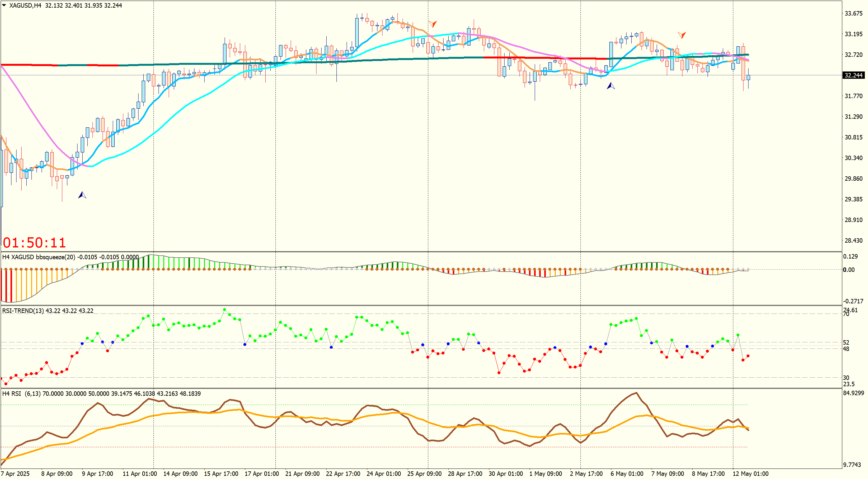Click the red countdown timer 01:50:11

pos(34,243)
